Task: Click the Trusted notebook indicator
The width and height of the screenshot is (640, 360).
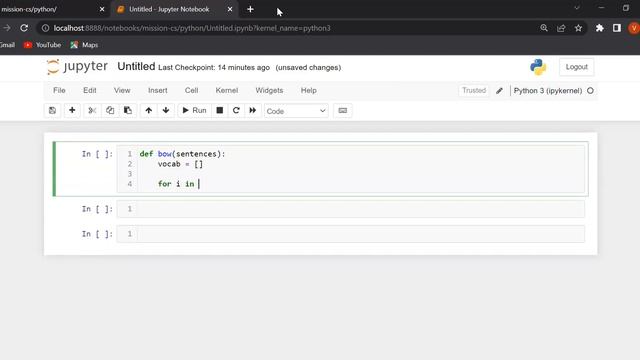Action: coord(474,91)
